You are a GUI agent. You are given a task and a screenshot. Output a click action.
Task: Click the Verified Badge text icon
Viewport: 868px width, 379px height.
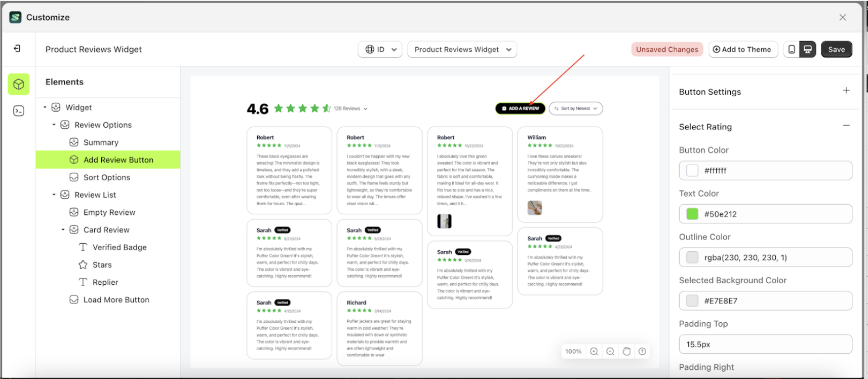click(x=83, y=247)
